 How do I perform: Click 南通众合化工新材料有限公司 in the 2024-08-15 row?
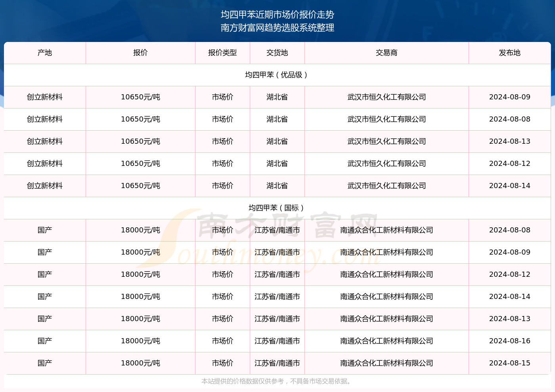point(387,363)
